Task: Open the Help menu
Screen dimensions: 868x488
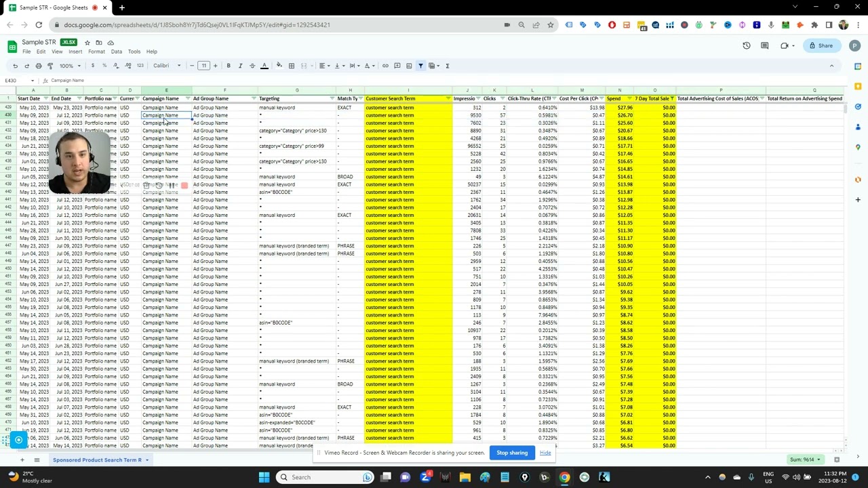Action: (152, 52)
